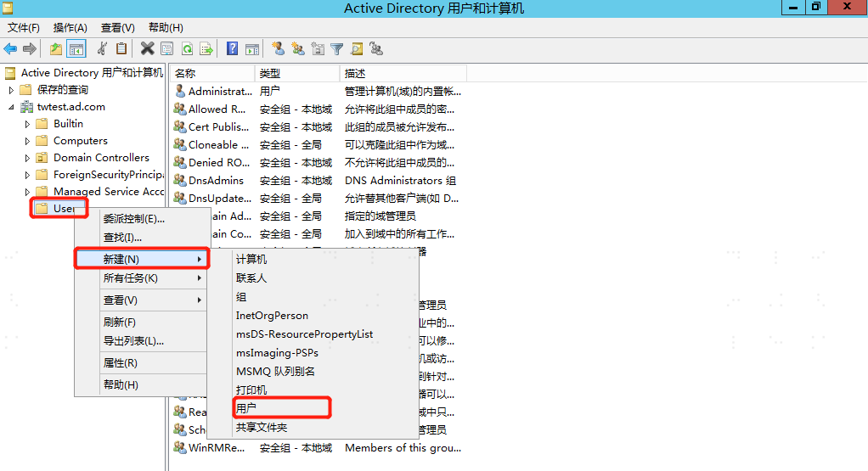Sort by the 名称 column header
The height and width of the screenshot is (471, 868).
pos(212,73)
